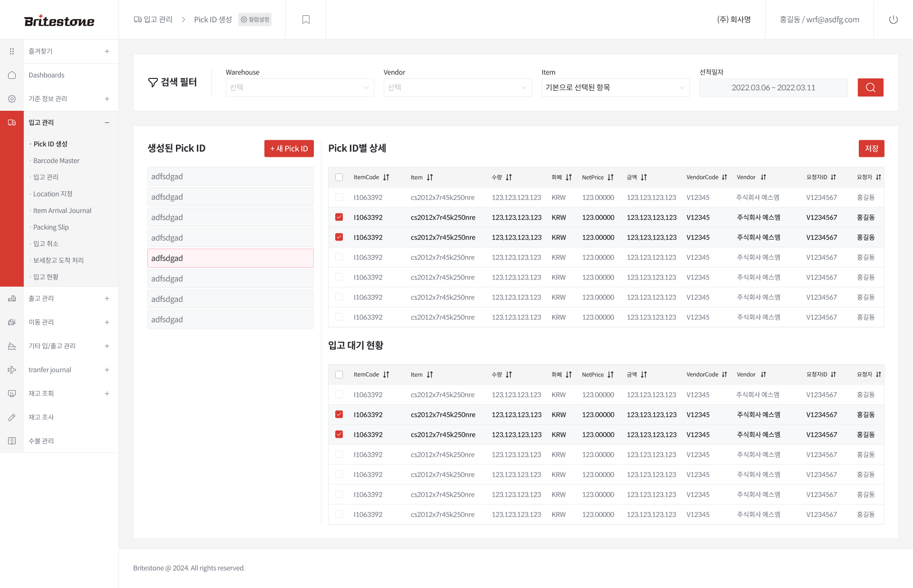Open 출고 관리 via its truck icon
Image resolution: width=913 pixels, height=588 pixels.
coord(12,298)
